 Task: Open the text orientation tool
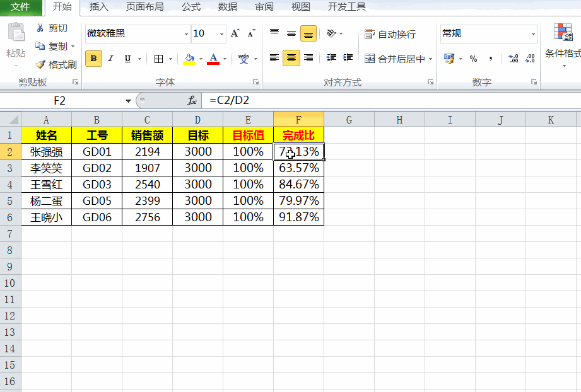pos(331,33)
